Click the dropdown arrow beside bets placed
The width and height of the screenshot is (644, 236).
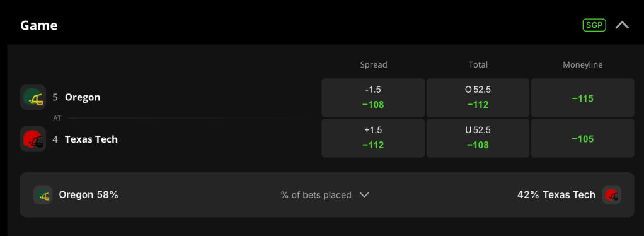[x=364, y=195]
